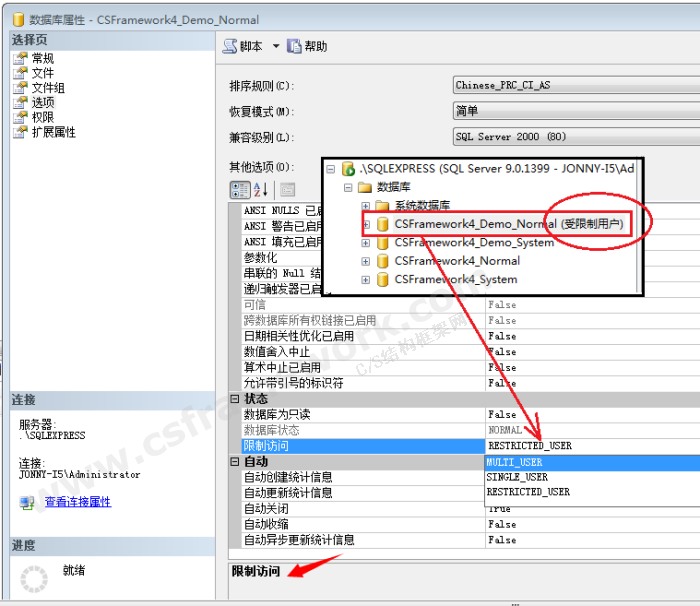Choose MULTI_USER from the access list

(514, 463)
